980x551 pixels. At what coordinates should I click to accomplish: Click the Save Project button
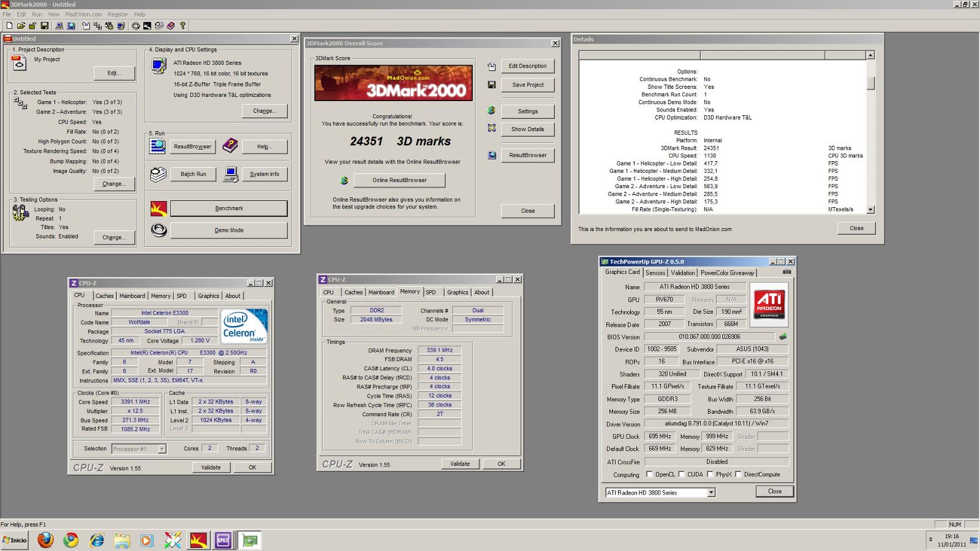pos(527,85)
